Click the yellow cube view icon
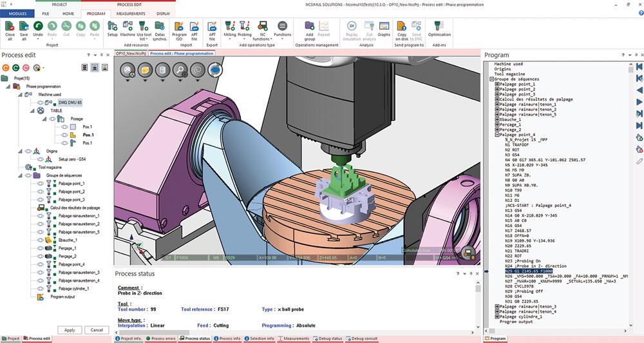 click(x=145, y=70)
